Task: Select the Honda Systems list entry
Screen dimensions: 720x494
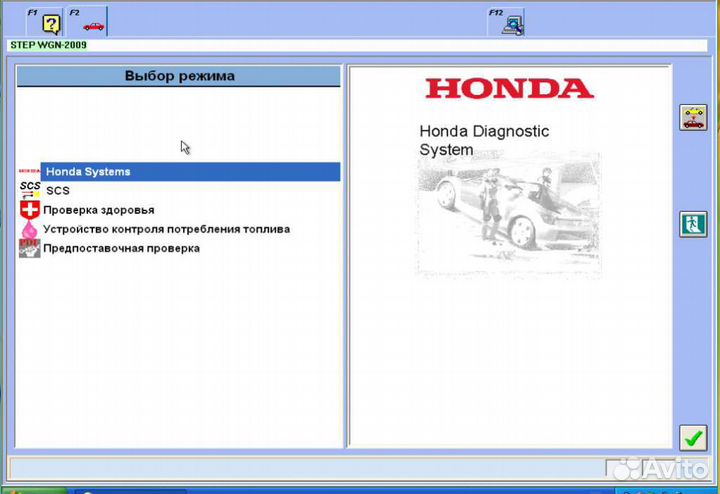Action: tap(88, 172)
